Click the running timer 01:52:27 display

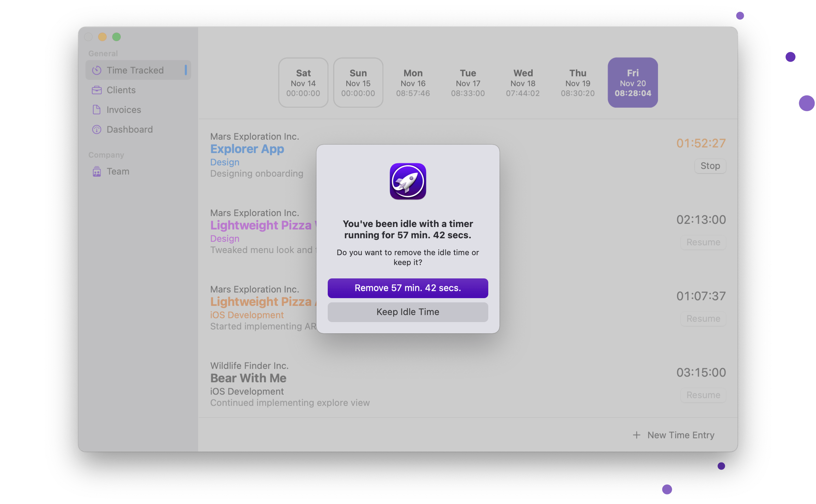click(701, 144)
